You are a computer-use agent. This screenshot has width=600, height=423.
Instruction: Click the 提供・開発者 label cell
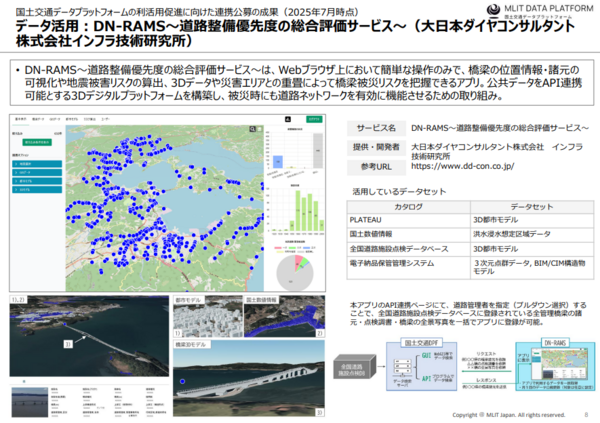point(376,147)
